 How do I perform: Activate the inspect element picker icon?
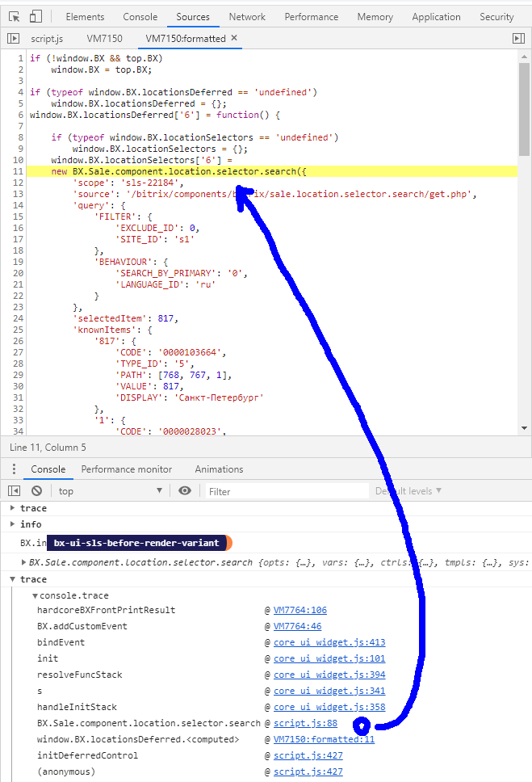[x=13, y=16]
